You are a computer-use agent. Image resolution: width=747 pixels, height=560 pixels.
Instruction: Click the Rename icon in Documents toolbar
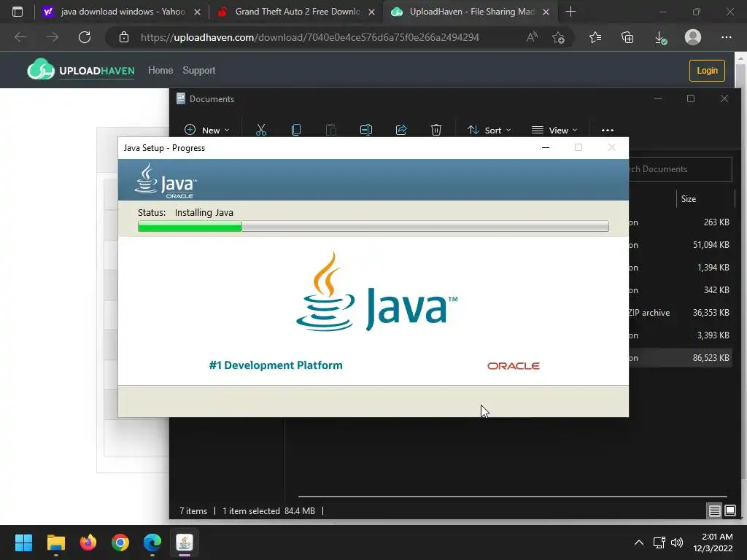(366, 130)
